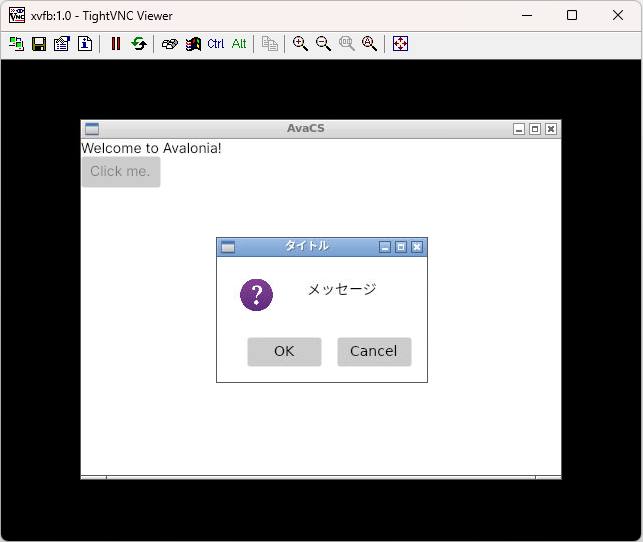Send Ctrl+Alt+Del via toolbar icon
Image resolution: width=643 pixels, height=542 pixels.
pos(170,44)
